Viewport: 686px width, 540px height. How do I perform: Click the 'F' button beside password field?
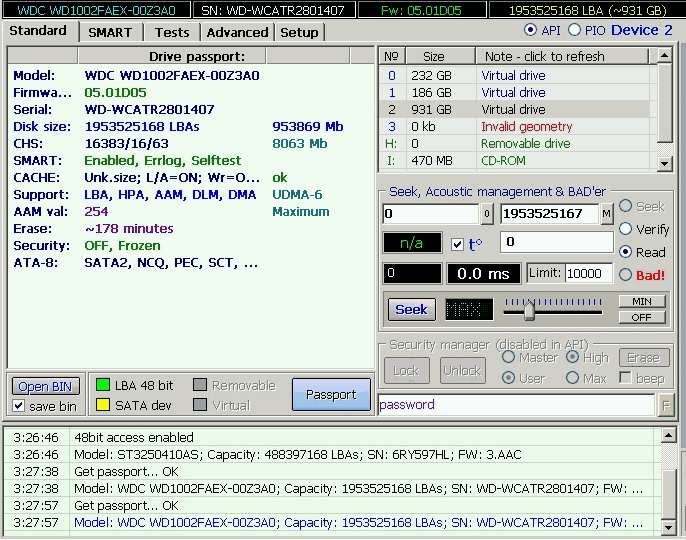click(666, 405)
